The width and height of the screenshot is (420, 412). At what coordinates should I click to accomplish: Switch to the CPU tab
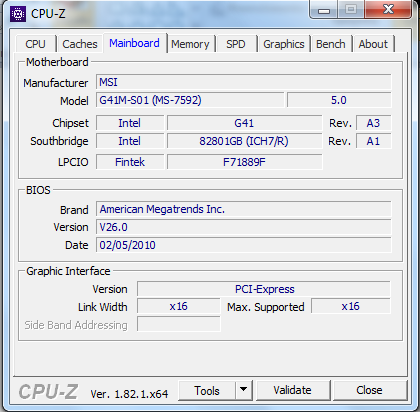pyautogui.click(x=35, y=44)
